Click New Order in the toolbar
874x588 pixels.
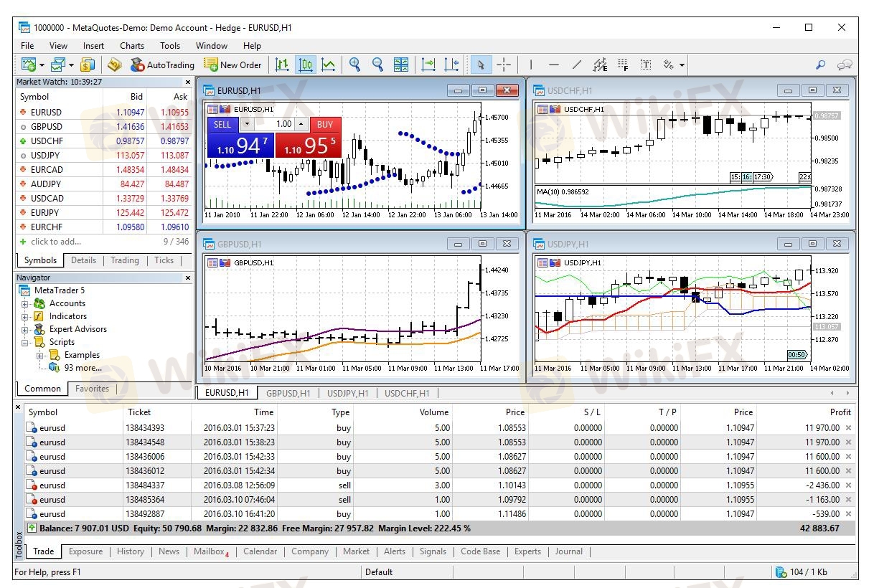(232, 65)
